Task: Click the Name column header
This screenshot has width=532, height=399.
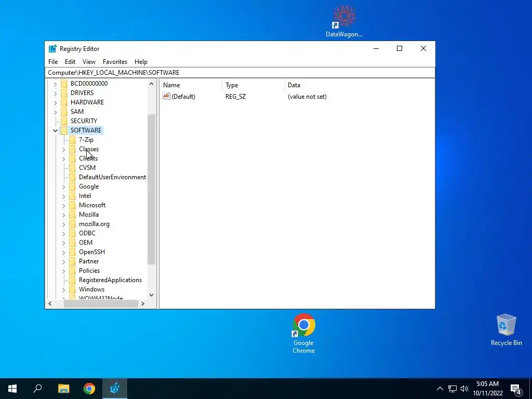Action: tap(191, 85)
